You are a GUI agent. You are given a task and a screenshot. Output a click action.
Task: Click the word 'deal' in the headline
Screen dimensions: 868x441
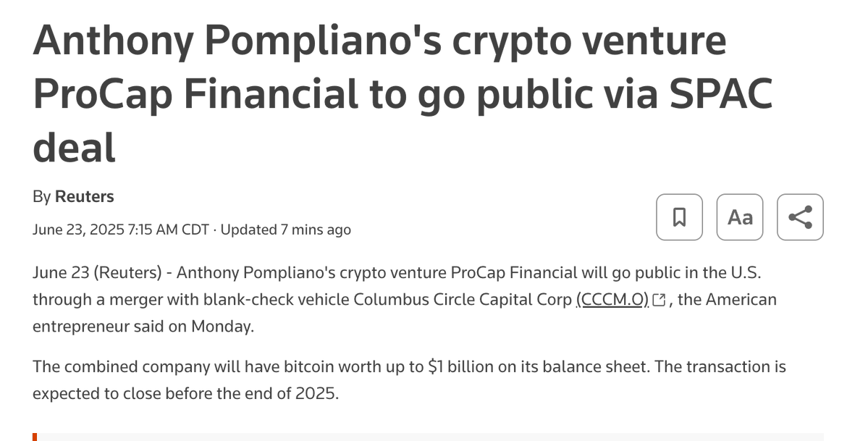74,148
